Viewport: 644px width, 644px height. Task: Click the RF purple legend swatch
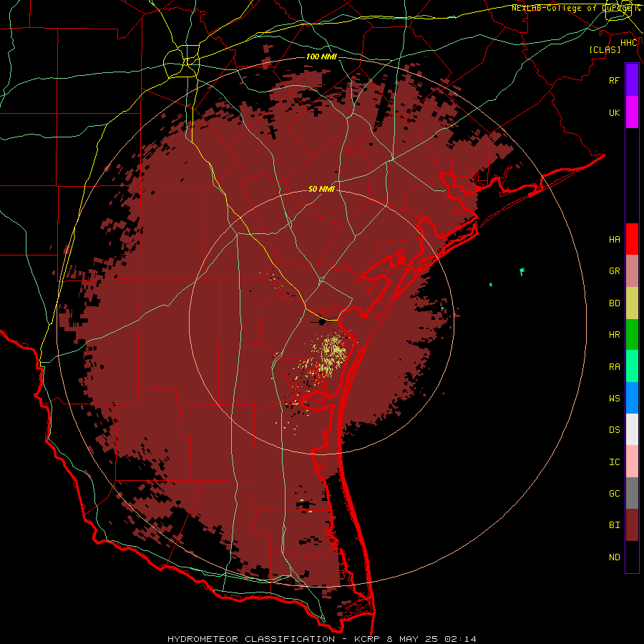(632, 80)
